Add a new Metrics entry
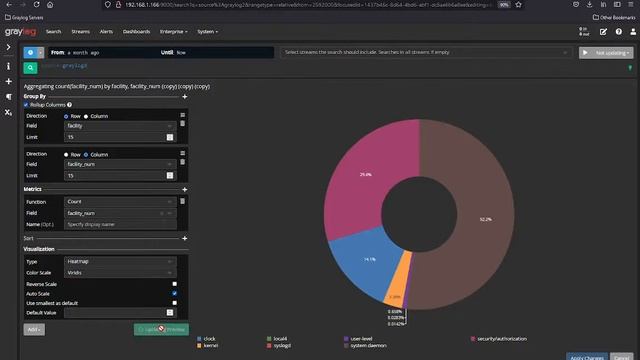The image size is (640, 360). 184,189
